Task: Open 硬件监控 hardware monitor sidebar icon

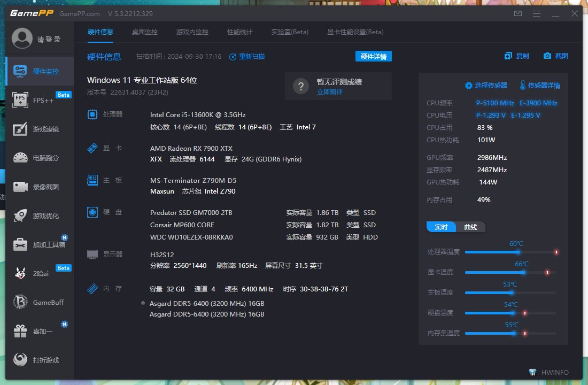Action: coord(20,71)
